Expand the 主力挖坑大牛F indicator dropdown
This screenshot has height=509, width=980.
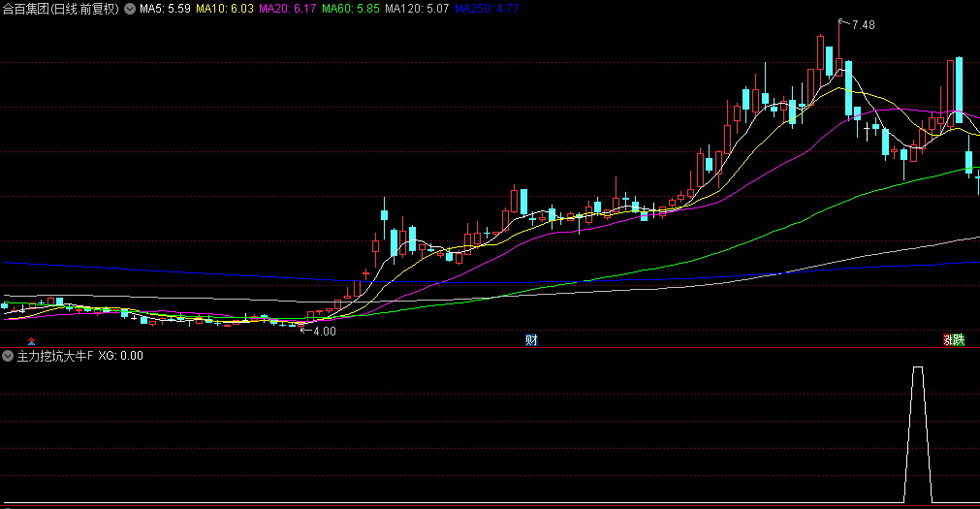[8, 356]
